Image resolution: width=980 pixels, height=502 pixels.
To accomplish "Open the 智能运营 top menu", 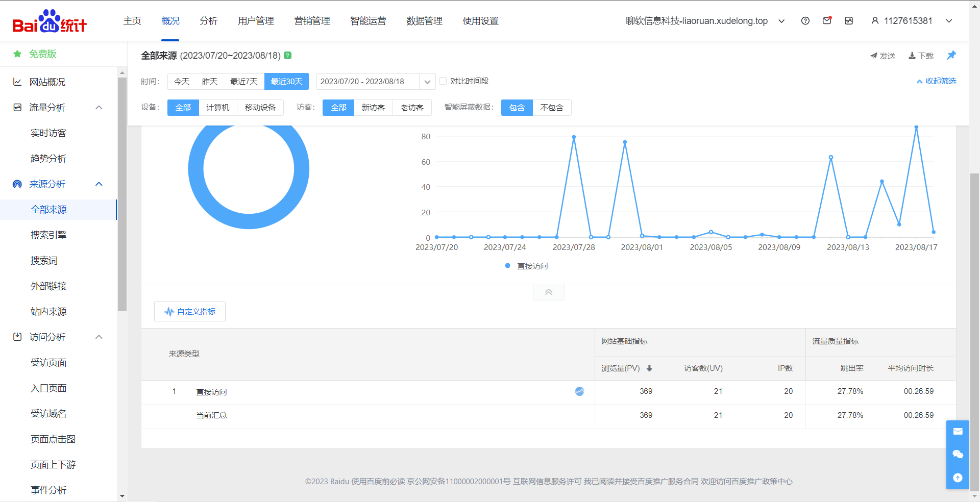I will pos(369,21).
